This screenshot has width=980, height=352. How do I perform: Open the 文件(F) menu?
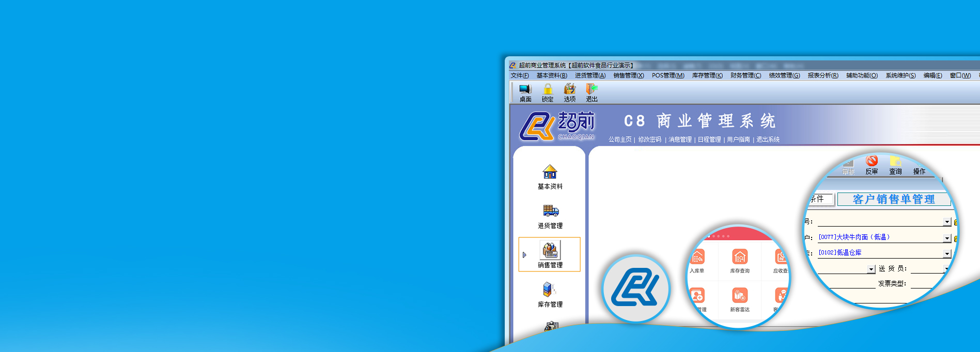click(520, 75)
